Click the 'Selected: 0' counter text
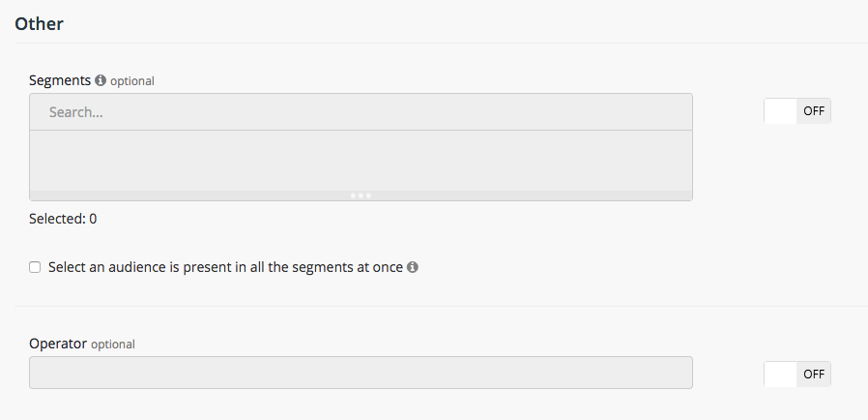This screenshot has height=420, width=868. click(x=63, y=219)
